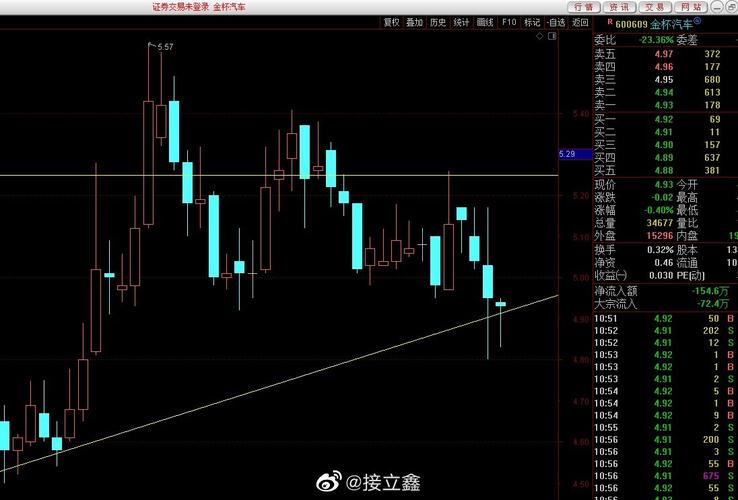Click the 卖四 4.96 ask row
The image size is (738, 500).
(x=664, y=67)
